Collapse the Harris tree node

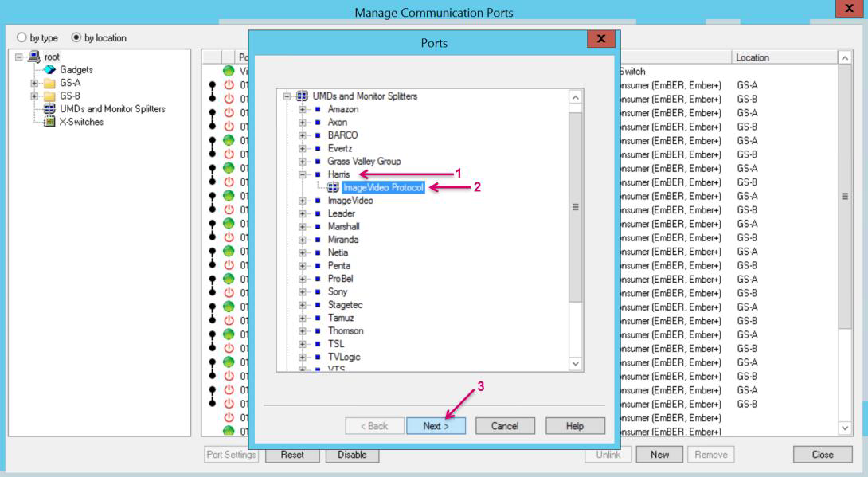click(x=303, y=174)
